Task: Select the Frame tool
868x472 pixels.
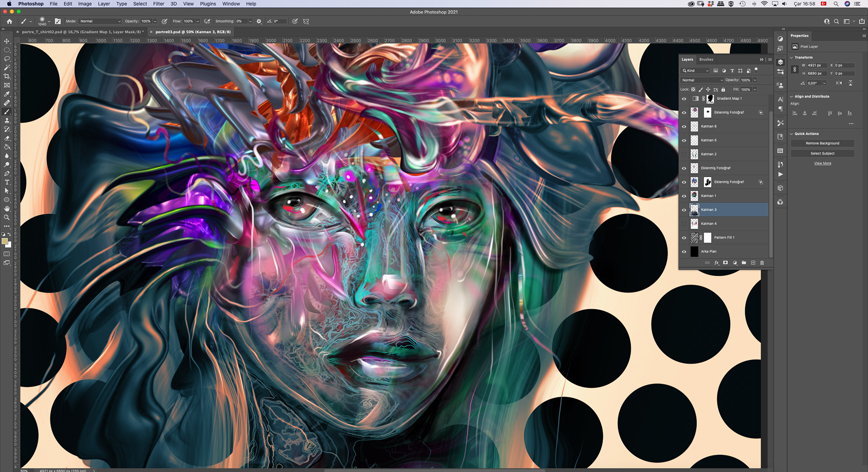Action: [7, 85]
